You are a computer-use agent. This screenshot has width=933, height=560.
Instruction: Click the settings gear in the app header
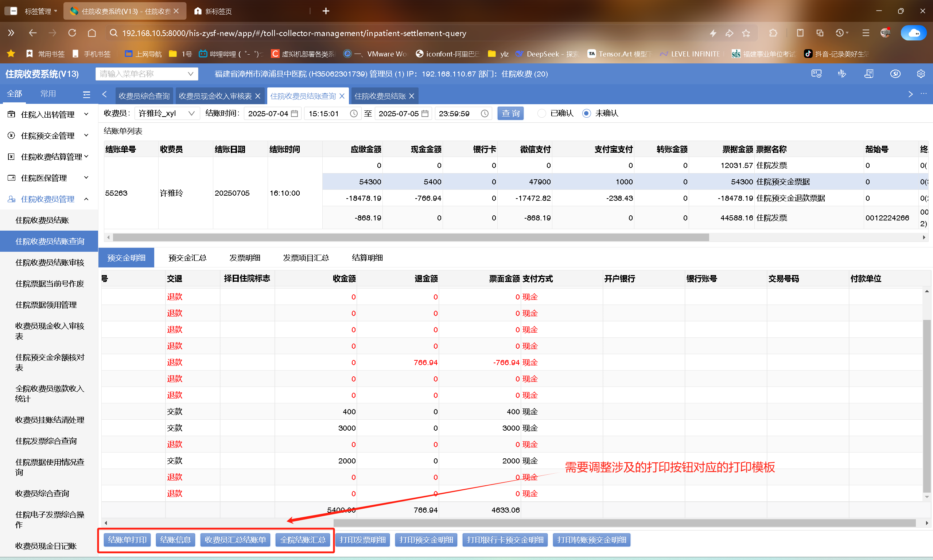pos(921,74)
